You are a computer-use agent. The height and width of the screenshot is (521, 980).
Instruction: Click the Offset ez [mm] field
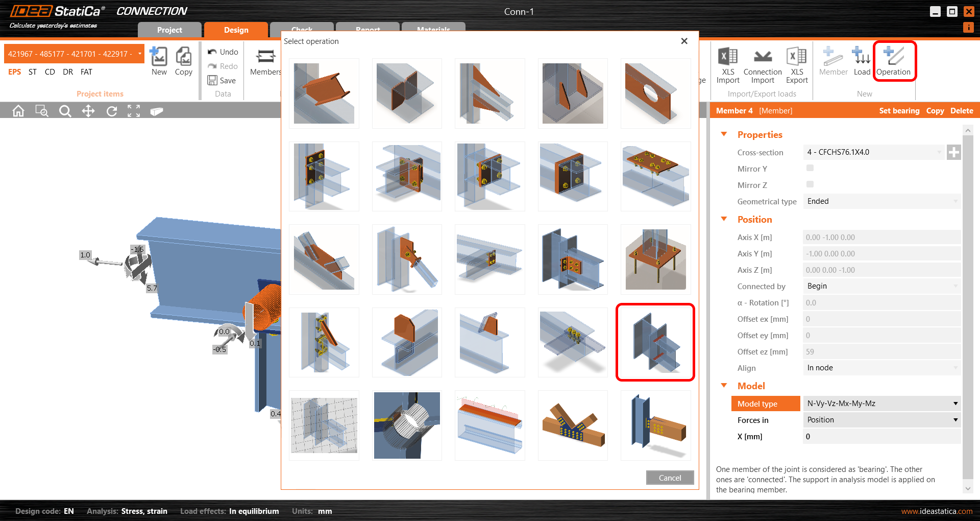(882, 351)
